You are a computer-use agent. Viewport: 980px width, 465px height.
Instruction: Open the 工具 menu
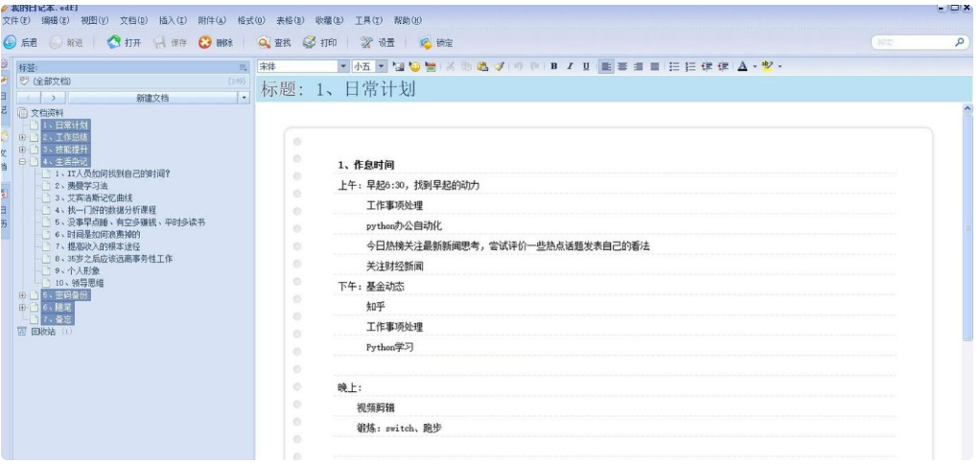click(369, 21)
